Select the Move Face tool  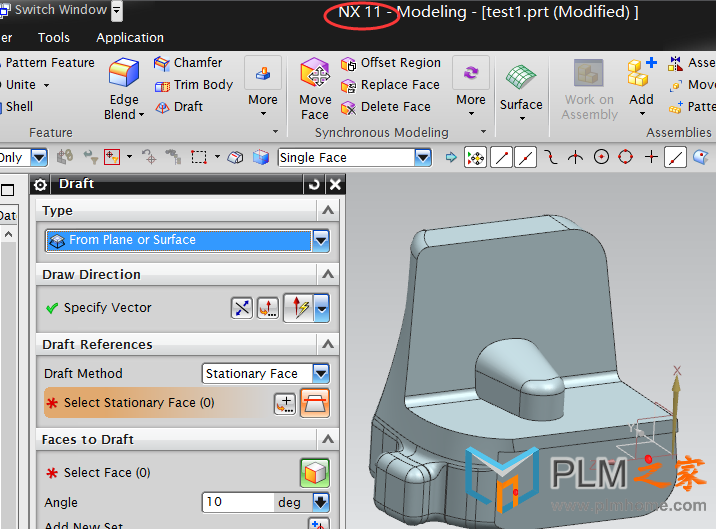point(315,89)
